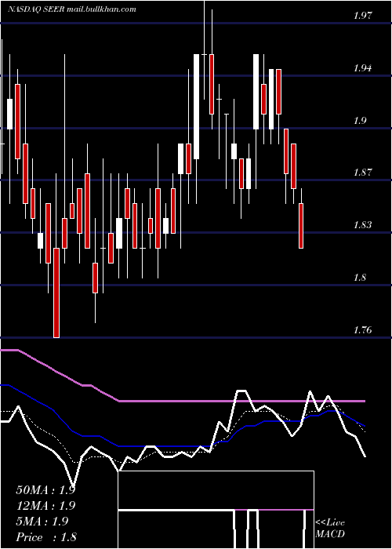The image size is (392, 549).
Task: Click the Price : 1.8 readout
Action: pos(46,537)
